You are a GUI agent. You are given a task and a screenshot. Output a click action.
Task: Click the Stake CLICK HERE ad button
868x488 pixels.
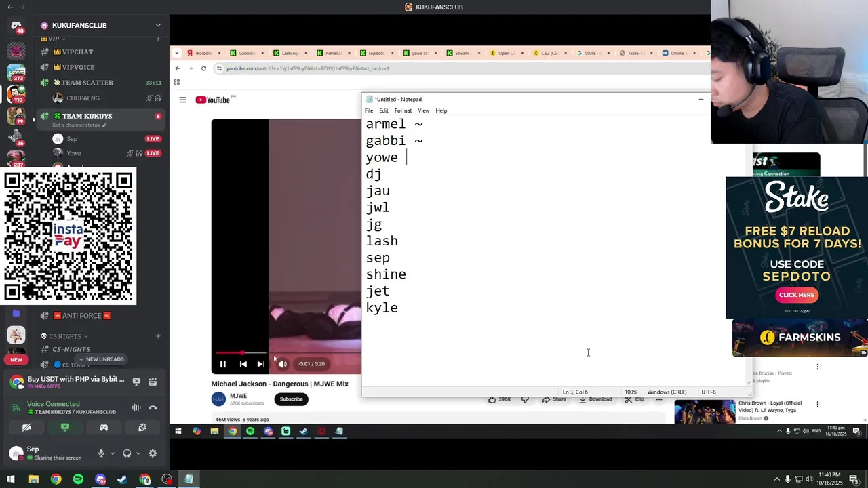click(797, 295)
